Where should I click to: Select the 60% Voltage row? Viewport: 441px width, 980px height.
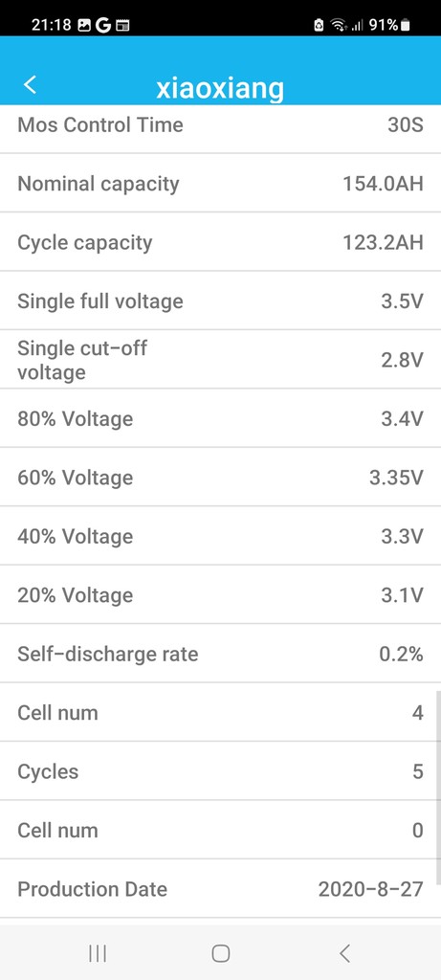tap(220, 478)
